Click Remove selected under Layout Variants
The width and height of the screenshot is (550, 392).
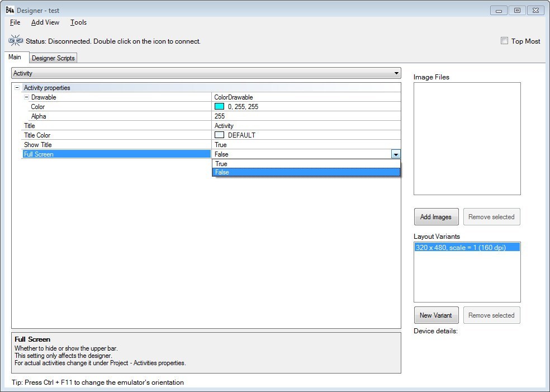[491, 315]
